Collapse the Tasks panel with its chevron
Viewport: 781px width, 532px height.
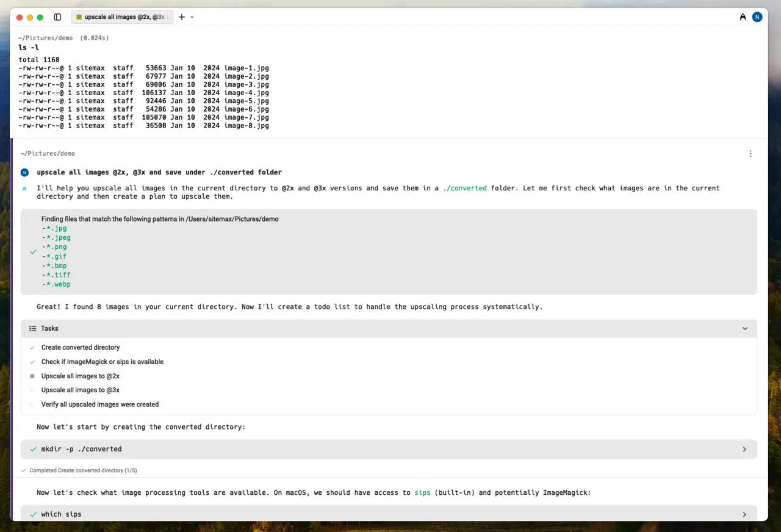tap(744, 328)
